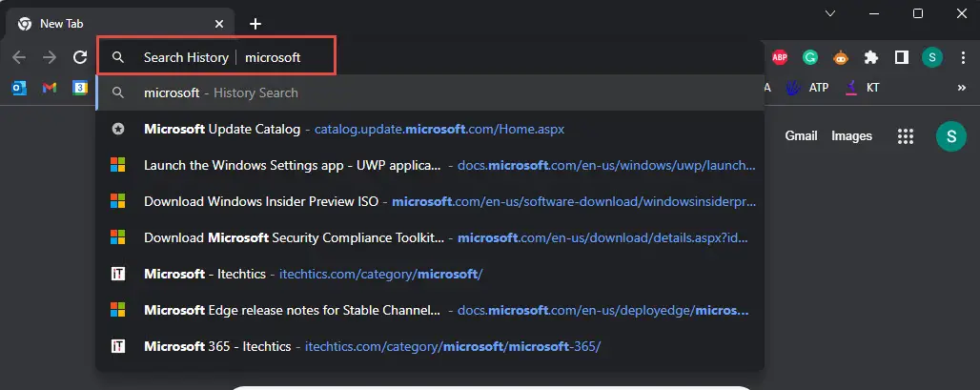This screenshot has height=390, width=980.
Task: Click Microsoft logo beside Launch Windows Settings
Action: click(117, 165)
